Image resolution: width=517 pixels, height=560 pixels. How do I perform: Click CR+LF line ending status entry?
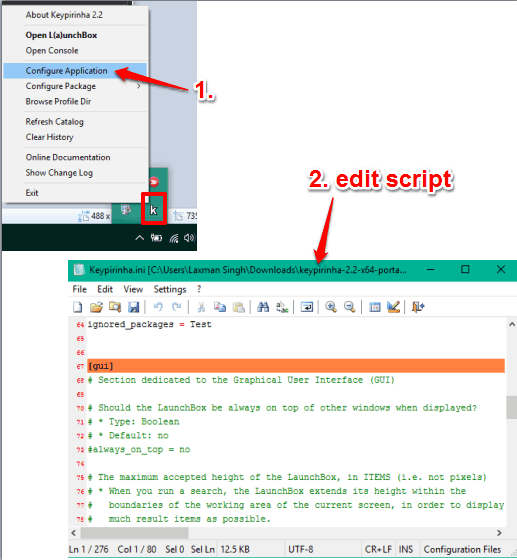(x=378, y=549)
